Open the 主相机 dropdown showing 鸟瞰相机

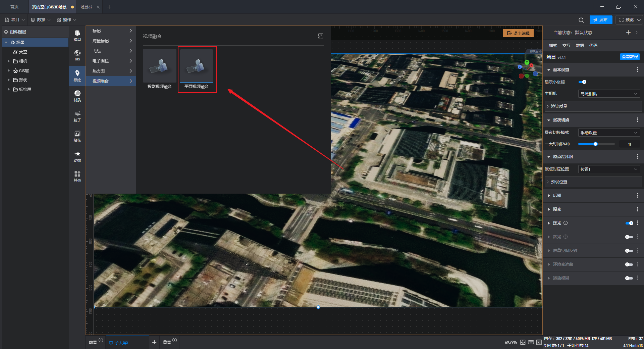[x=609, y=94]
